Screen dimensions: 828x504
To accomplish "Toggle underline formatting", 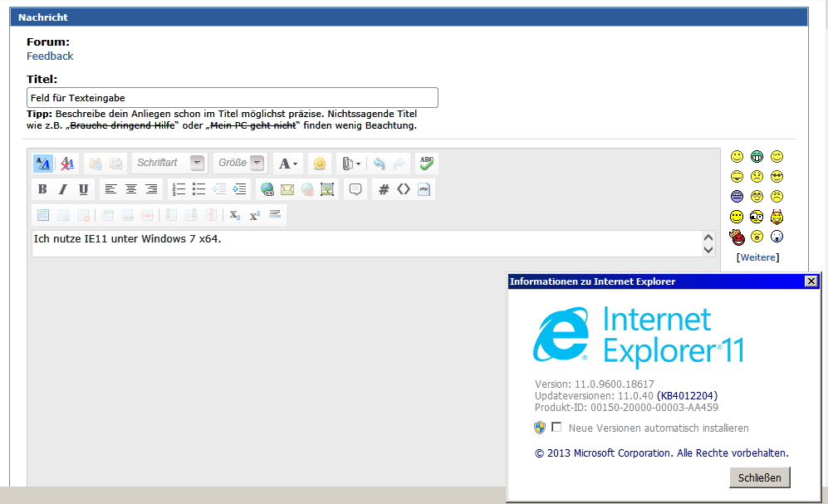I will [x=83, y=189].
